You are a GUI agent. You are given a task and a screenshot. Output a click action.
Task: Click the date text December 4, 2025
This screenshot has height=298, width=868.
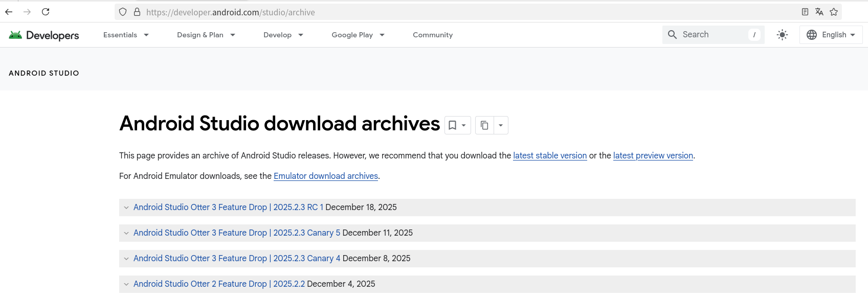pos(341,284)
